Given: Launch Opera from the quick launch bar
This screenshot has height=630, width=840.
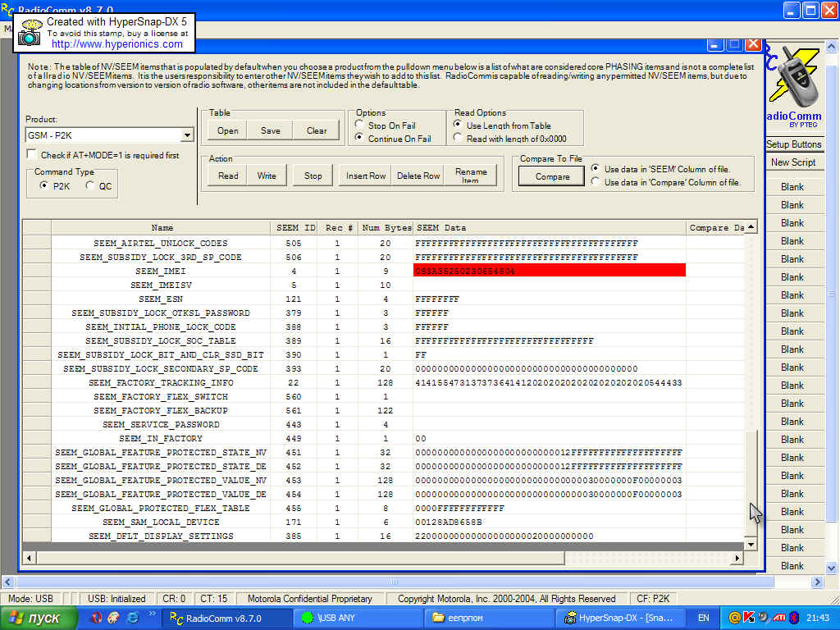Looking at the screenshot, I should 97,618.
